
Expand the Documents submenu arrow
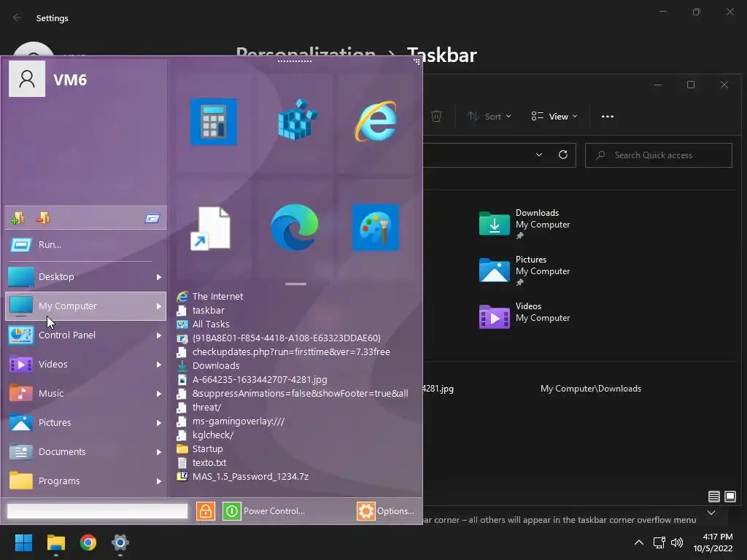pyautogui.click(x=158, y=452)
